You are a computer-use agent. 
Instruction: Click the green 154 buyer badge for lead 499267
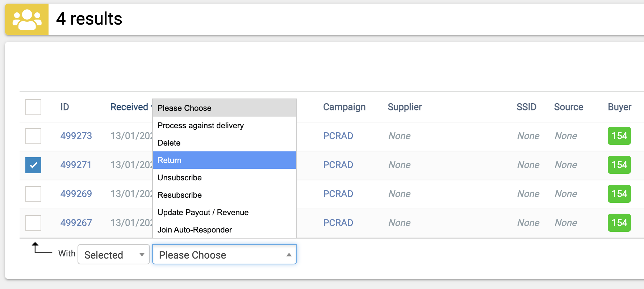(x=619, y=223)
